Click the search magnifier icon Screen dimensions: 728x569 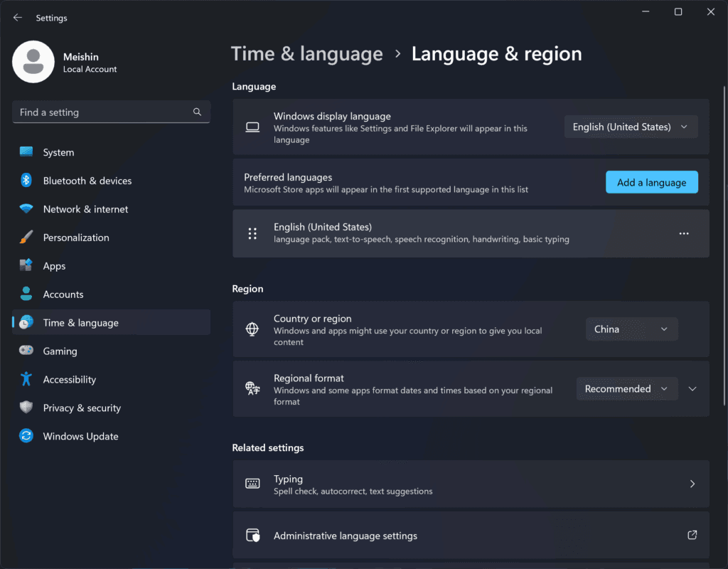coord(197,112)
